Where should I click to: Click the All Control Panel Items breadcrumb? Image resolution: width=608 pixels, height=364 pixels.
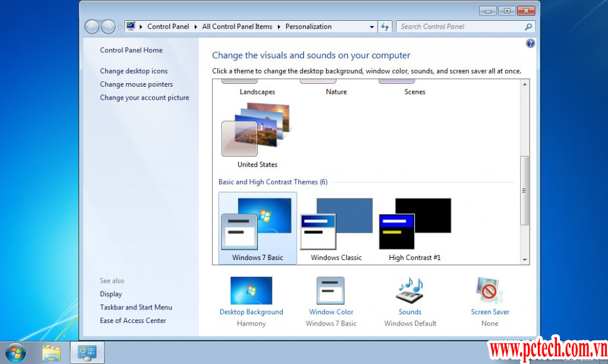(x=237, y=27)
